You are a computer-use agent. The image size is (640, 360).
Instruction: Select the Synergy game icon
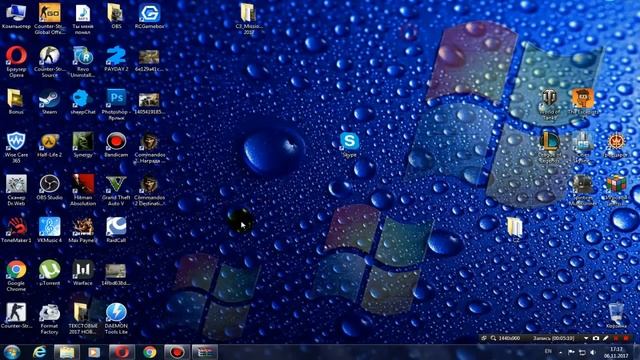[83, 145]
